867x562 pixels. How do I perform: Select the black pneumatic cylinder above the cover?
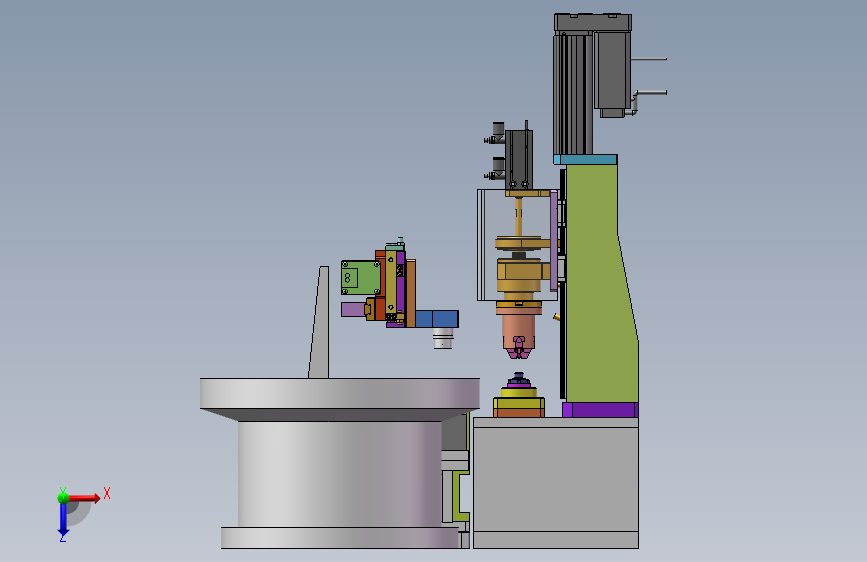click(519, 159)
